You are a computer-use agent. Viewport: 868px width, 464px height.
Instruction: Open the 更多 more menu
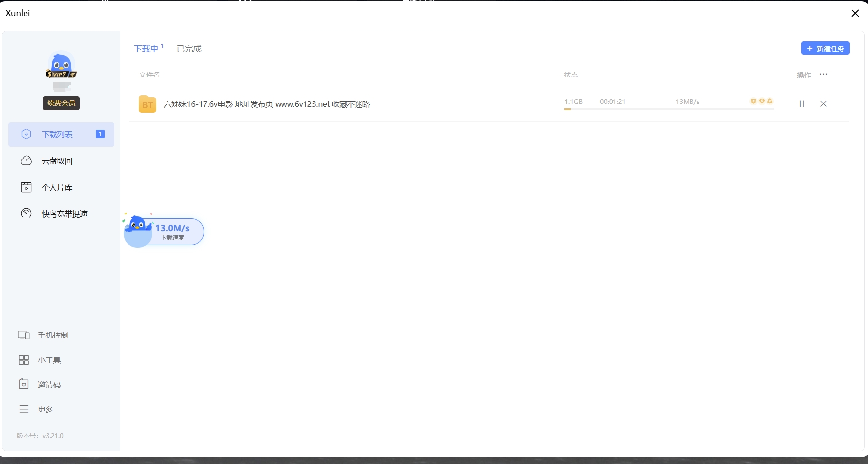(x=45, y=409)
